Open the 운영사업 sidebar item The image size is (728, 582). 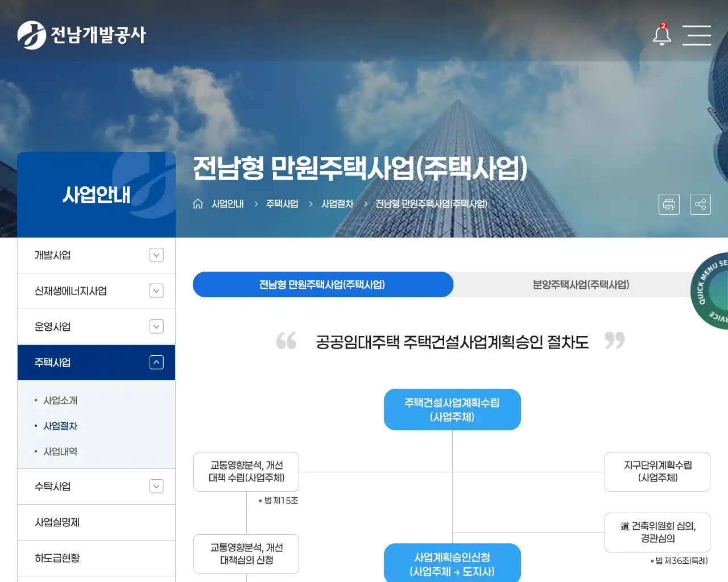click(x=96, y=327)
